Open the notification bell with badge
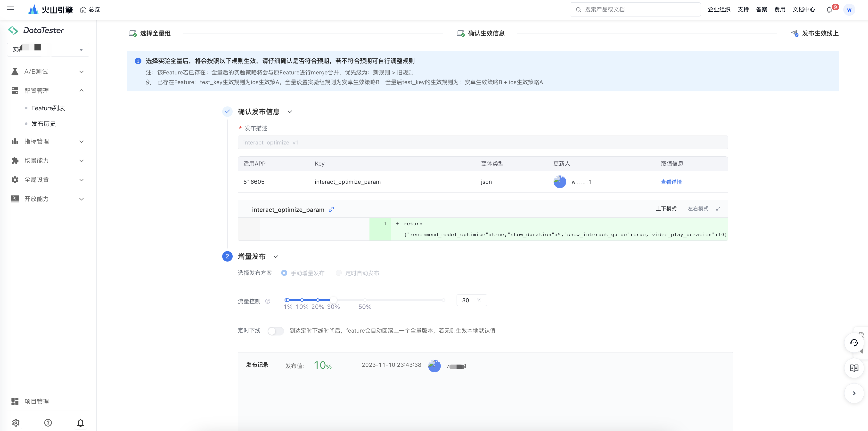The image size is (868, 431). 829,10
